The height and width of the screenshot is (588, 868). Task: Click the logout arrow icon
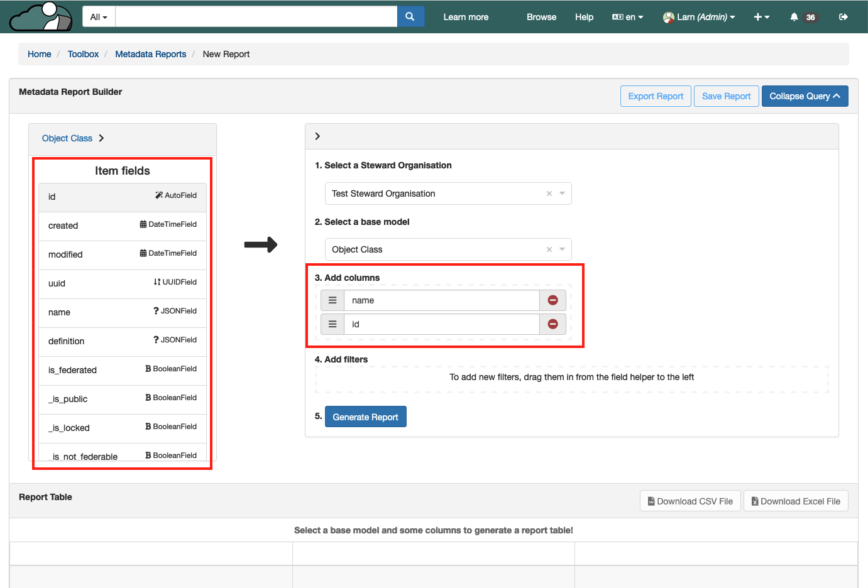(x=843, y=17)
